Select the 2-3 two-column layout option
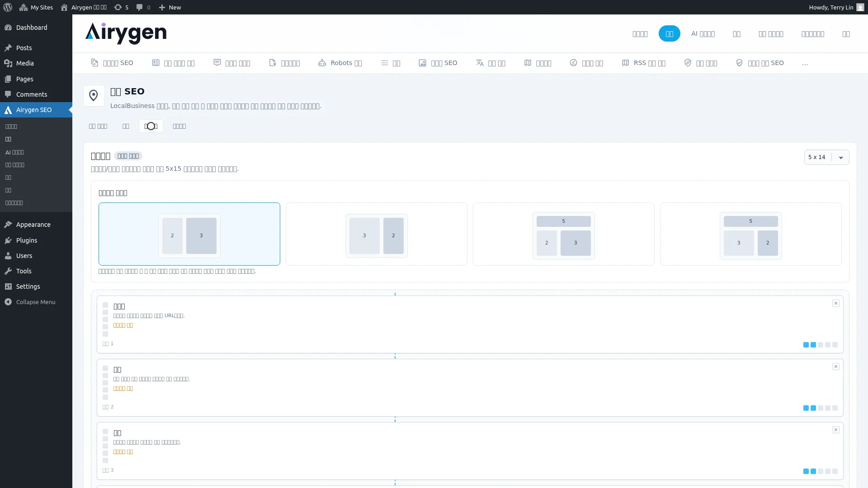 click(189, 234)
